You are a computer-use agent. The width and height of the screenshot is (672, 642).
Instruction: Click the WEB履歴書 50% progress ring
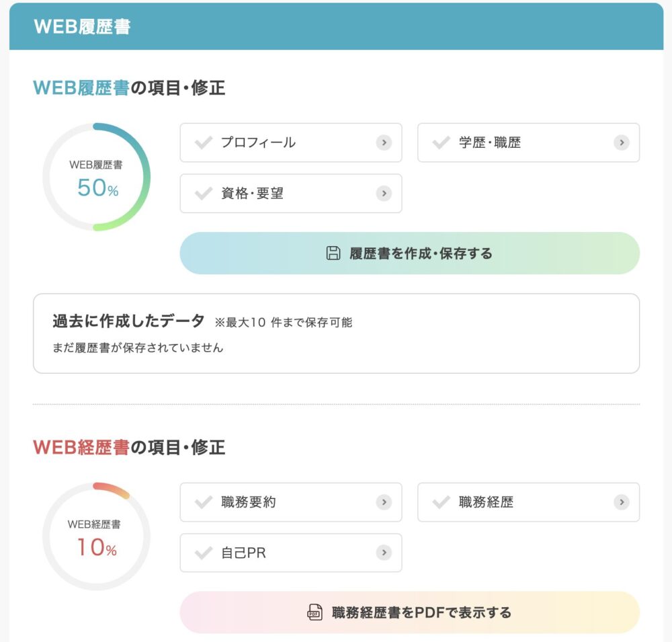96,177
